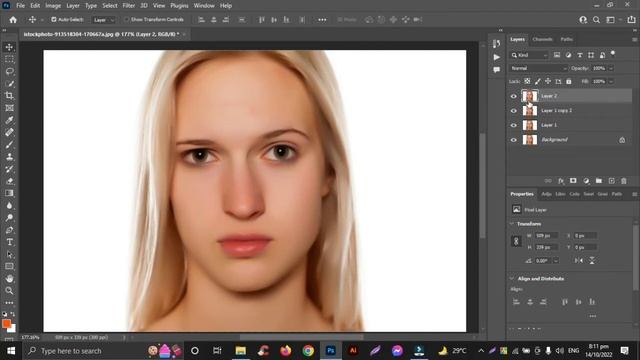
Task: Open the Kind filter dropdown
Action: coord(529,55)
